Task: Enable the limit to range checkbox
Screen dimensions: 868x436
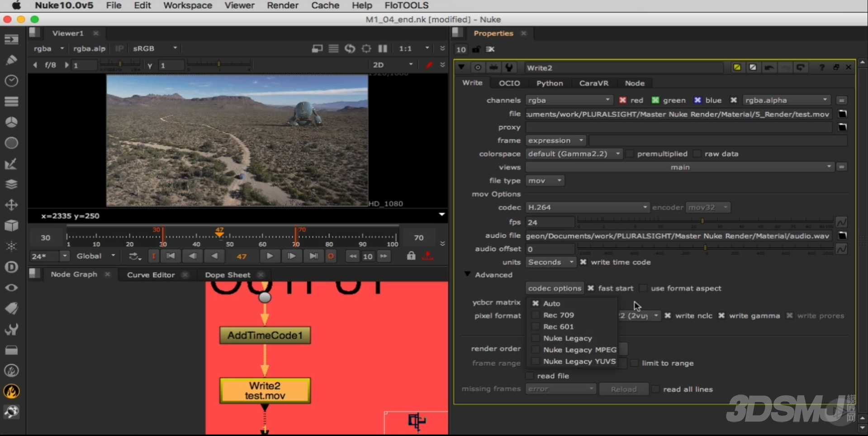Action: coord(635,363)
